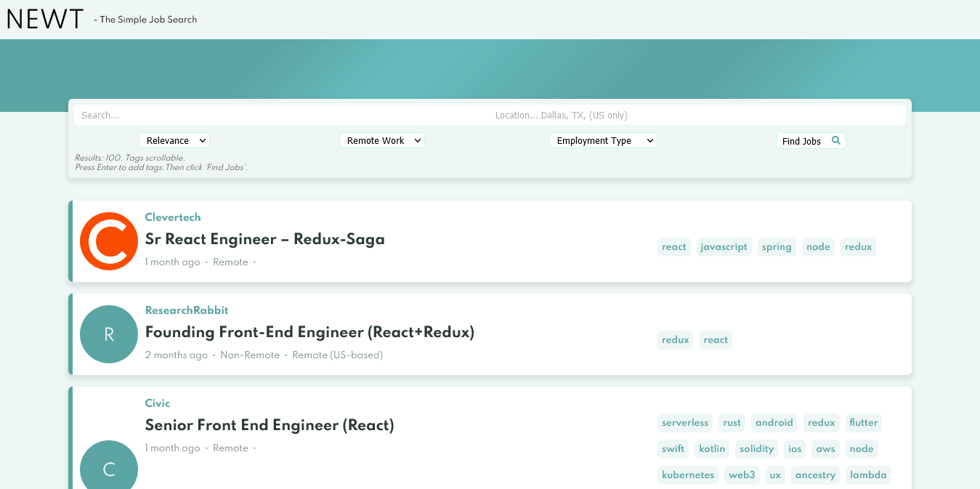Click the Civic C avatar icon
The height and width of the screenshot is (489, 980).
pyautogui.click(x=109, y=465)
